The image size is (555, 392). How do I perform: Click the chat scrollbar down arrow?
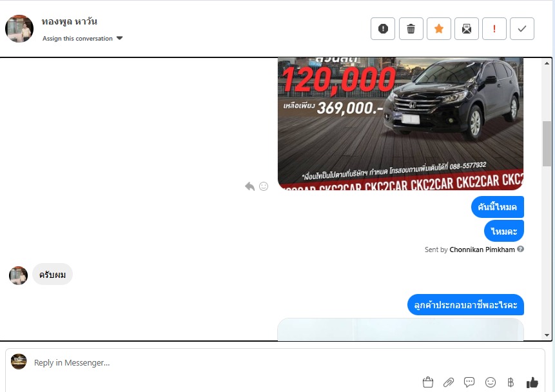click(x=547, y=335)
